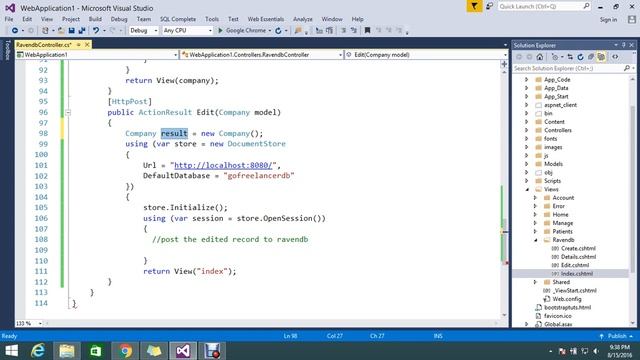Screen dimensions: 640x360
Task: Open Google Chrome from the taskbar
Action: [x=125, y=351]
